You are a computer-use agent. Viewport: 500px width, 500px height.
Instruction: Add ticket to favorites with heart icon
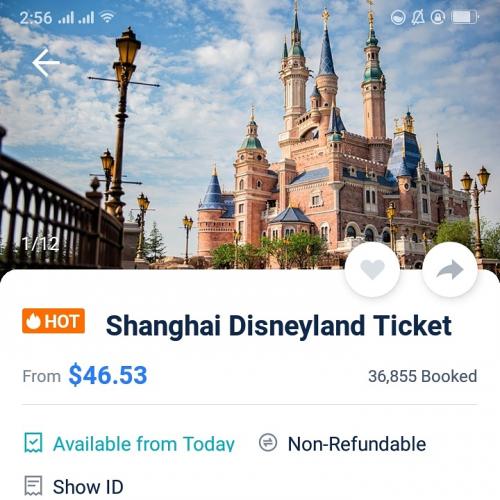(372, 269)
